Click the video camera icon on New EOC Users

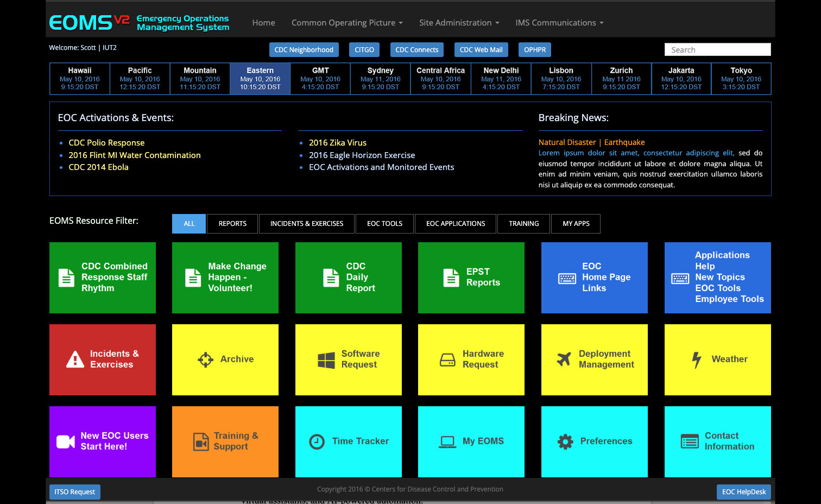[x=66, y=442]
